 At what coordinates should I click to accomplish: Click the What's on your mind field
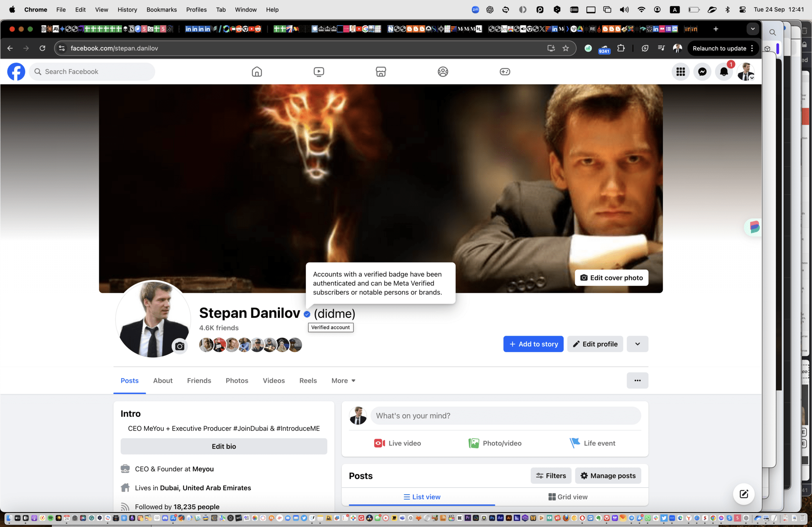point(505,416)
